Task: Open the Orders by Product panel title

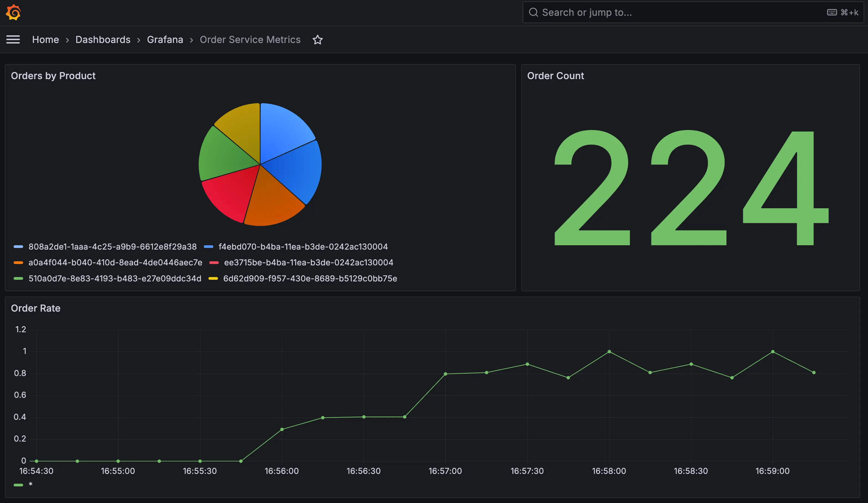Action: point(53,76)
